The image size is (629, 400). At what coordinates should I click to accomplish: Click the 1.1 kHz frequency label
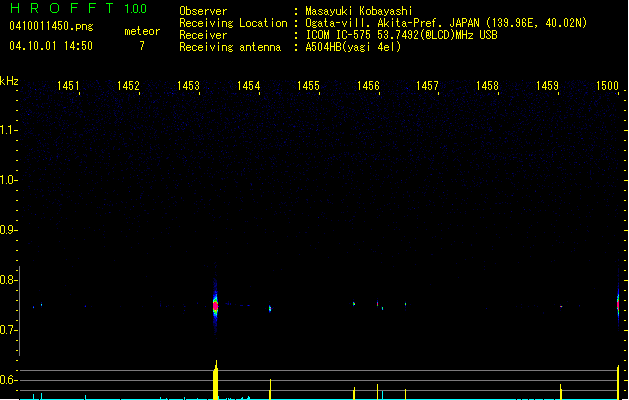pyautogui.click(x=8, y=130)
